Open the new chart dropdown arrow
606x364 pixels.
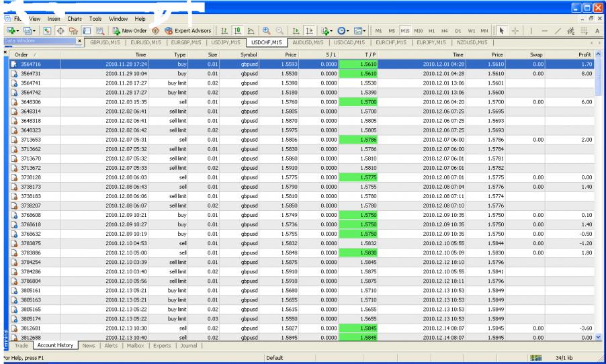[x=16, y=31]
